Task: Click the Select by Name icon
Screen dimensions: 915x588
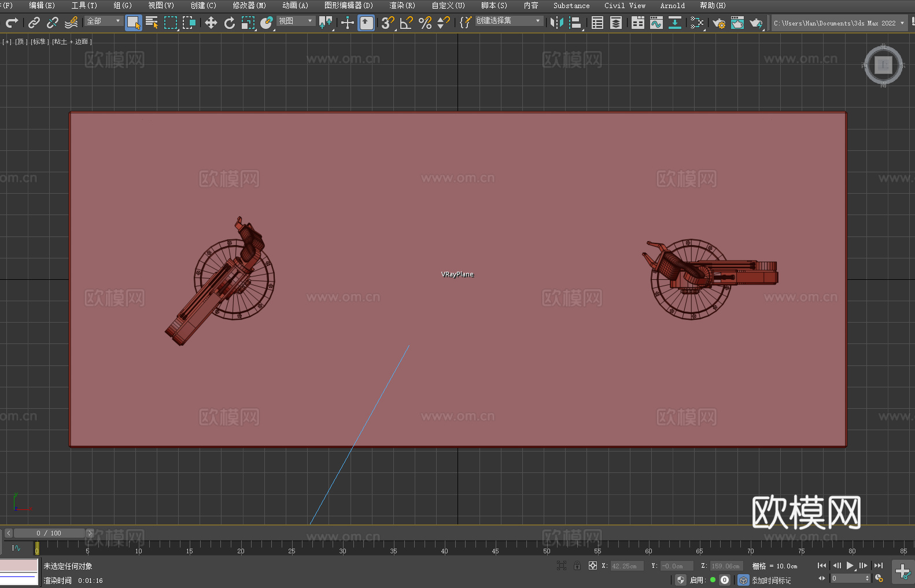Action: (152, 23)
